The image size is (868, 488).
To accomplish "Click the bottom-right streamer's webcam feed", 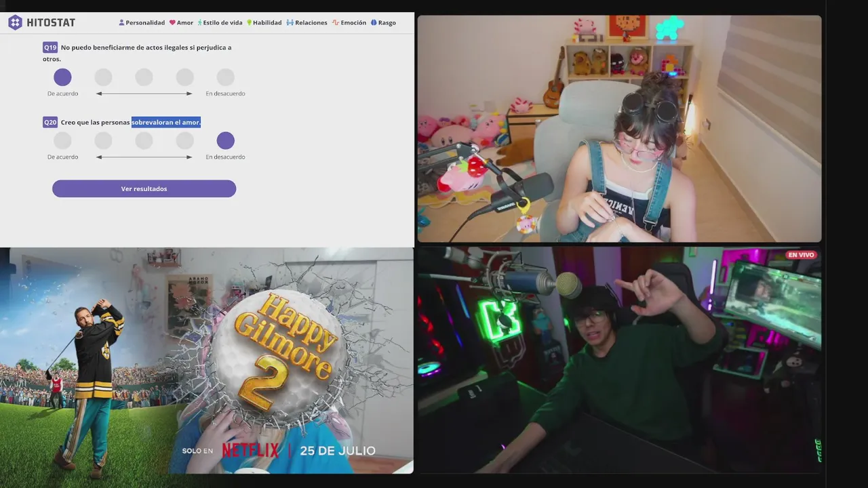I will [619, 360].
